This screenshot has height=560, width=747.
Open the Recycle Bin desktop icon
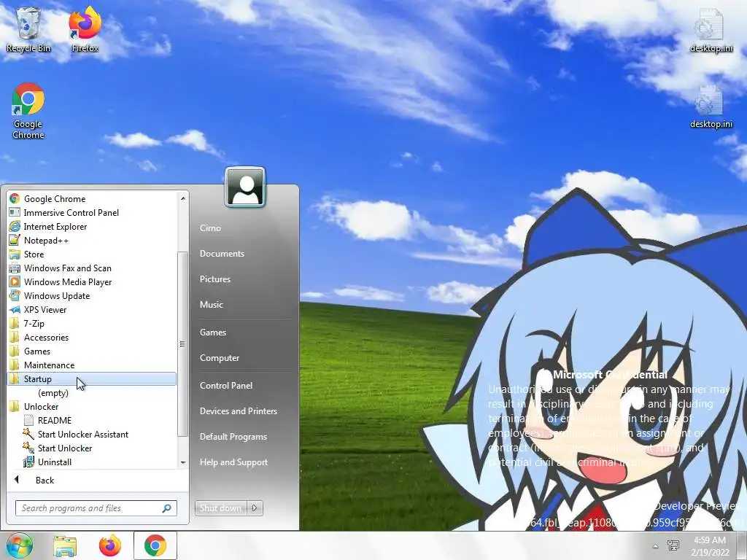28,28
